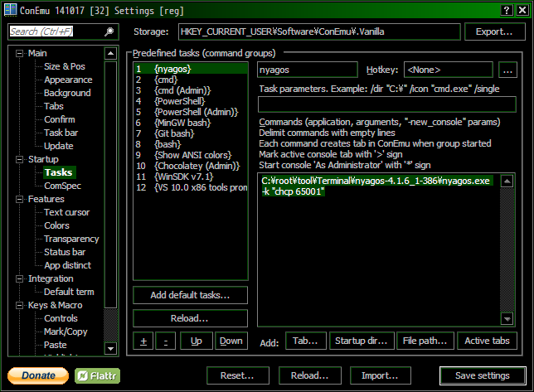Open the Update settings page
This screenshot has height=392, width=534.
59,146
